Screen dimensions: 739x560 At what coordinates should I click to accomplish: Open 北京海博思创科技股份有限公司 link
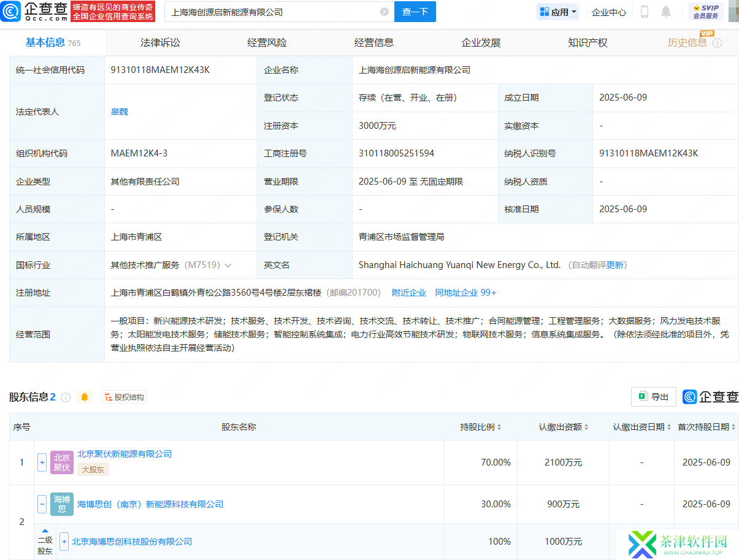tap(132, 542)
